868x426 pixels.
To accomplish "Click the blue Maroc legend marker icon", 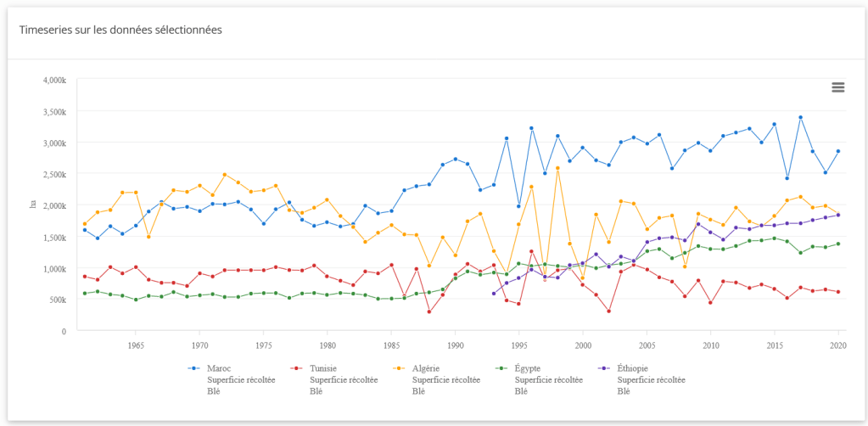I will click(193, 368).
